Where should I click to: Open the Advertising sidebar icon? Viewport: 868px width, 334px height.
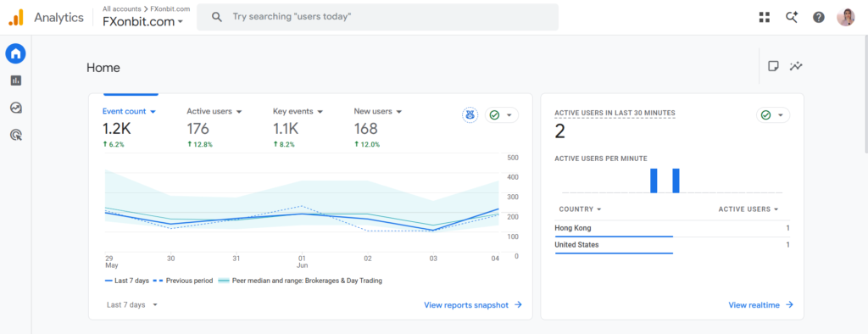click(15, 135)
